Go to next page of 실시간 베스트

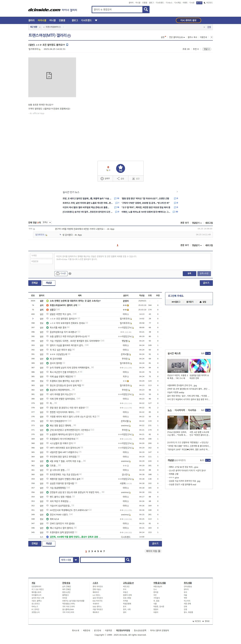pos(209,353)
